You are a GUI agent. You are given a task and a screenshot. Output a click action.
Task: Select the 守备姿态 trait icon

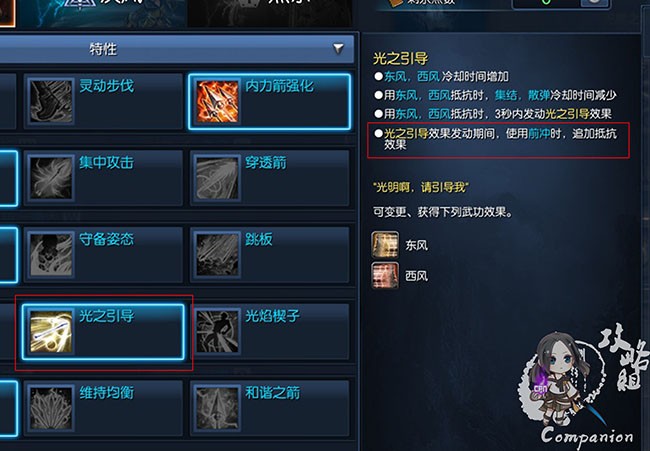point(51,255)
